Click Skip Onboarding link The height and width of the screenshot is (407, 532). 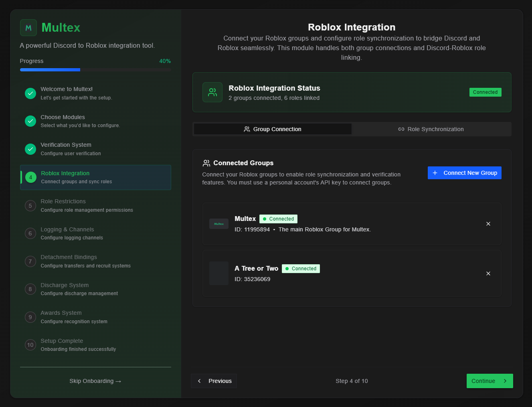click(x=95, y=381)
